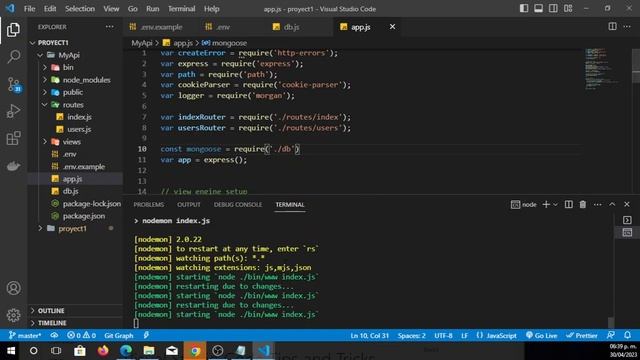Open the Search view in activity bar
The height and width of the screenshot is (360, 640).
[13, 57]
